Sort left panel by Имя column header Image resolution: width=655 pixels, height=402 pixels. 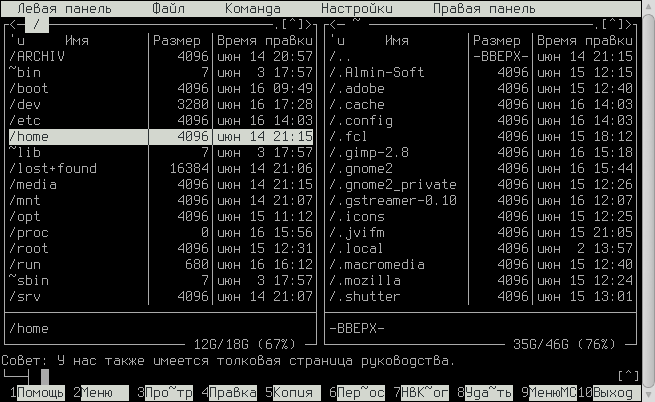(x=77, y=41)
